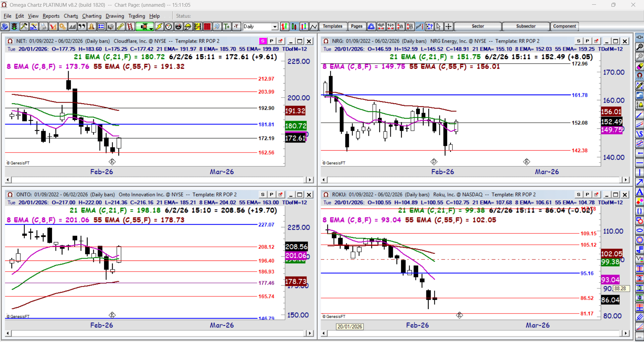Open the Reports menu

[51, 16]
